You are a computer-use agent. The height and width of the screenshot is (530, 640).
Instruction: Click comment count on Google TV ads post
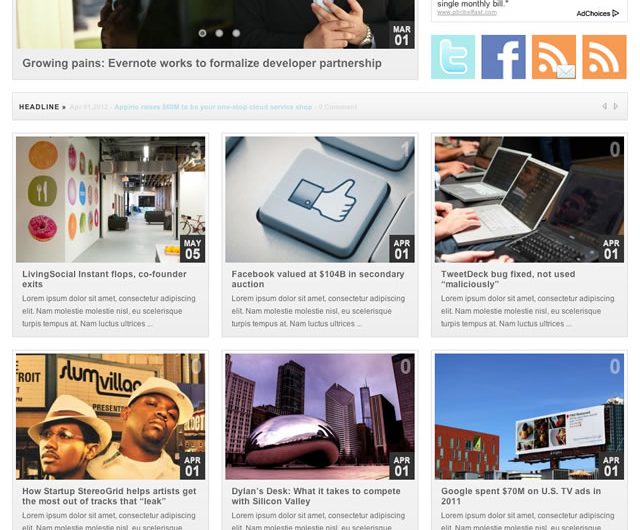pos(615,367)
